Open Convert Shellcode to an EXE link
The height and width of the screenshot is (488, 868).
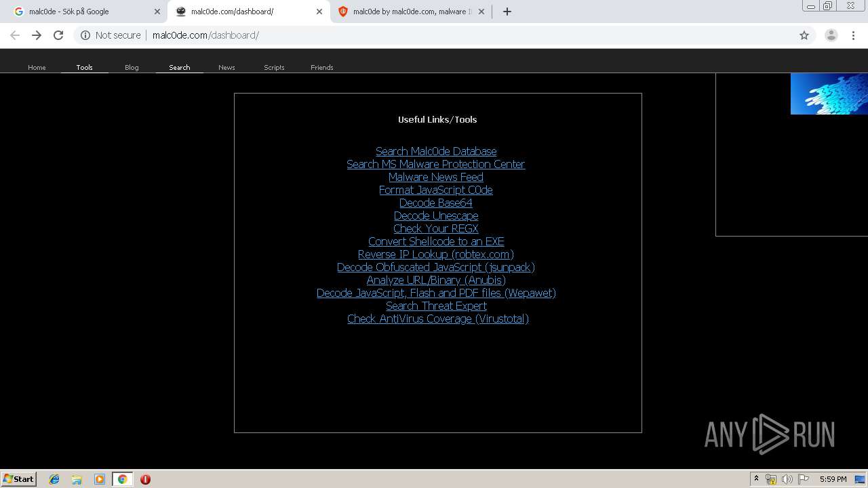point(436,241)
